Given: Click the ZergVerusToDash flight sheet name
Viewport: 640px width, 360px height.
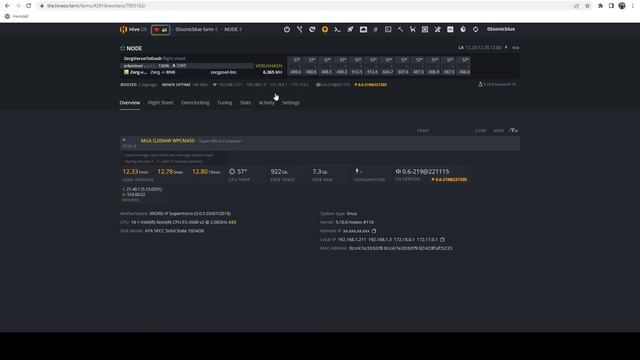Looking at the screenshot, I should (x=142, y=59).
